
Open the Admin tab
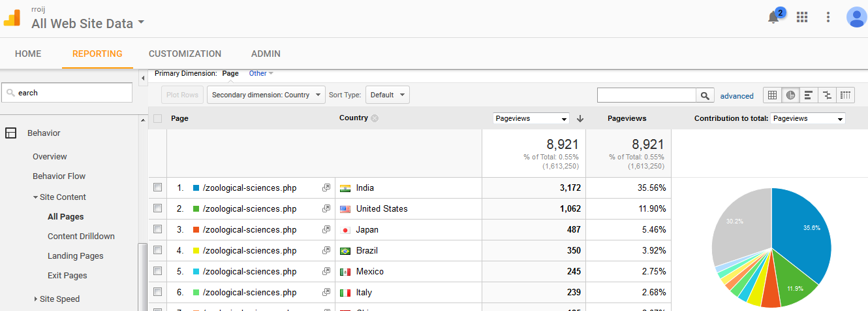266,54
